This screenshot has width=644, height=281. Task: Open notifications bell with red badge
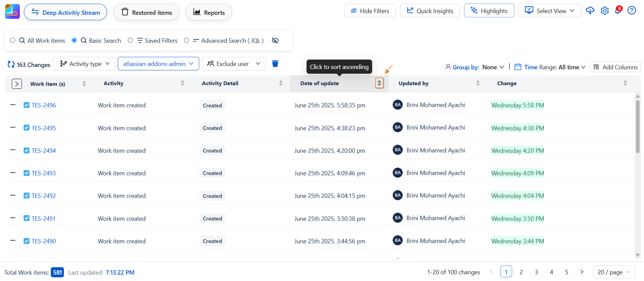[x=618, y=10]
